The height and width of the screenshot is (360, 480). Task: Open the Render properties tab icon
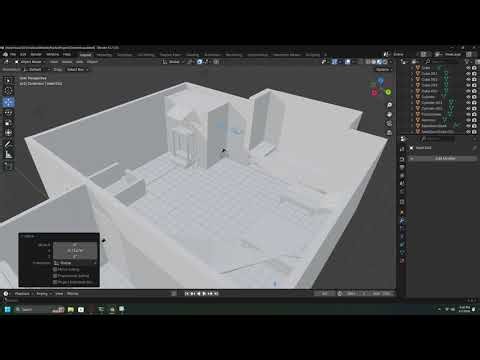point(402,158)
